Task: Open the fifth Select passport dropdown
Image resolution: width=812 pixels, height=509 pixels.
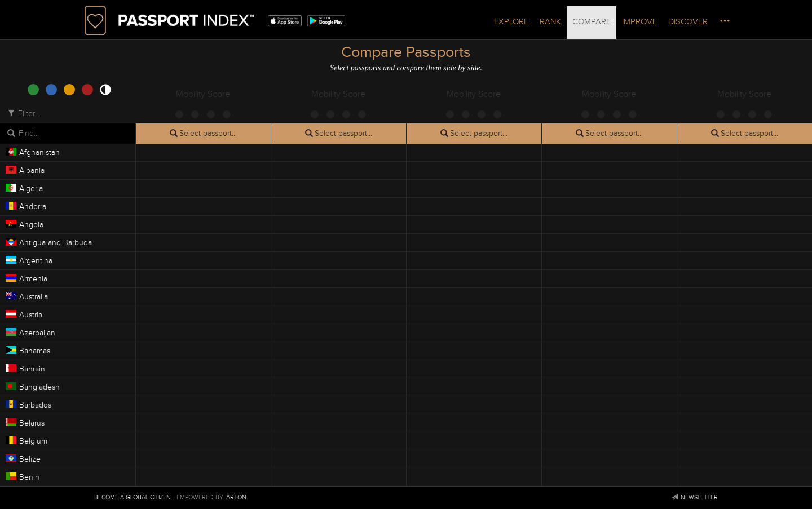Action: pyautogui.click(x=744, y=134)
